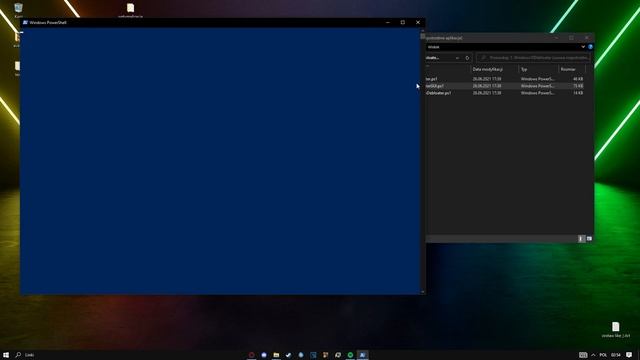This screenshot has height=360, width=640.
Task: Click the PowerShell scrollbar up arrow
Action: tap(422, 31)
